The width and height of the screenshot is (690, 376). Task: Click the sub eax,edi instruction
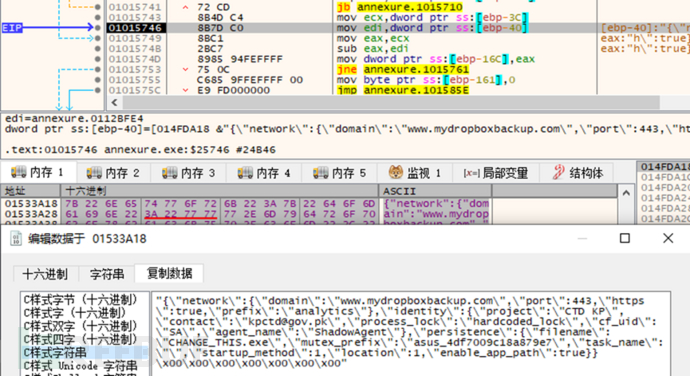click(372, 48)
